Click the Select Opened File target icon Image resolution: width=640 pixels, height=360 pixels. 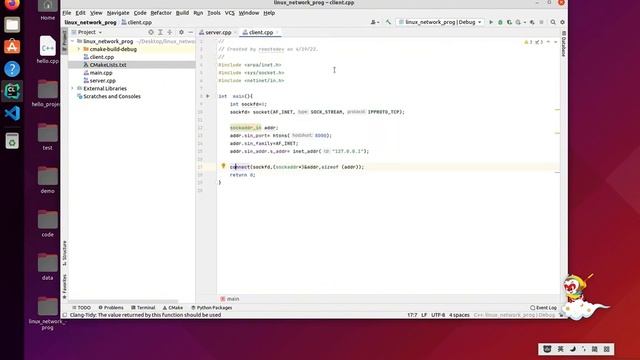point(151,32)
